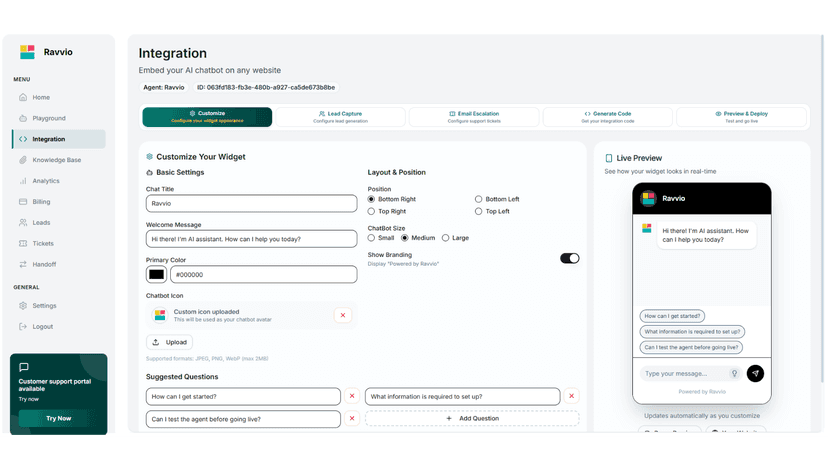Click the Try Now button

pos(58,418)
